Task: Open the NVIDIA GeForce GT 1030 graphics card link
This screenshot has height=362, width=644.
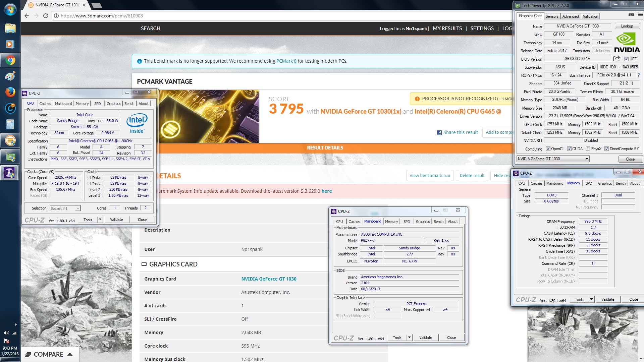Action: point(269,279)
